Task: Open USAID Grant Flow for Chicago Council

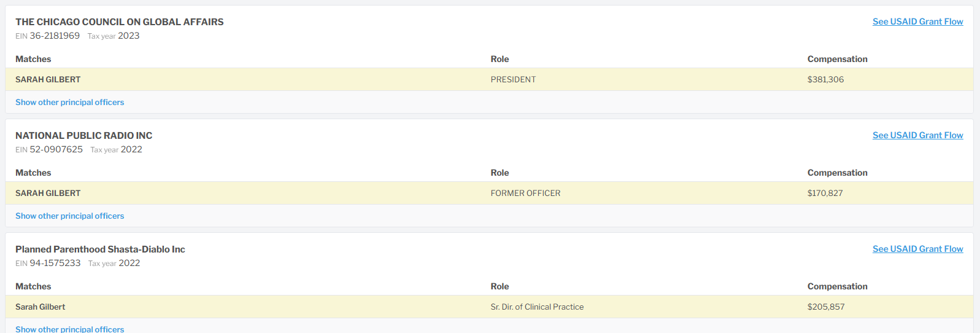Action: pyautogui.click(x=917, y=22)
